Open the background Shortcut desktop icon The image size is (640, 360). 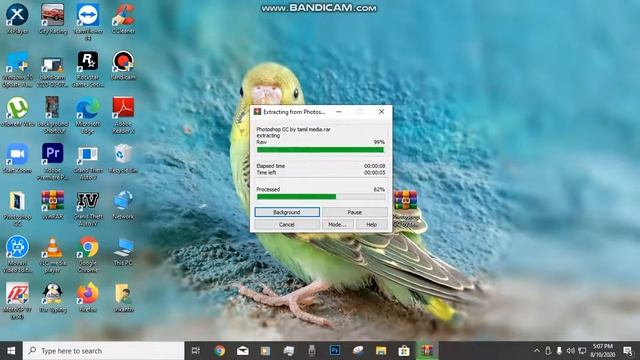click(x=53, y=116)
